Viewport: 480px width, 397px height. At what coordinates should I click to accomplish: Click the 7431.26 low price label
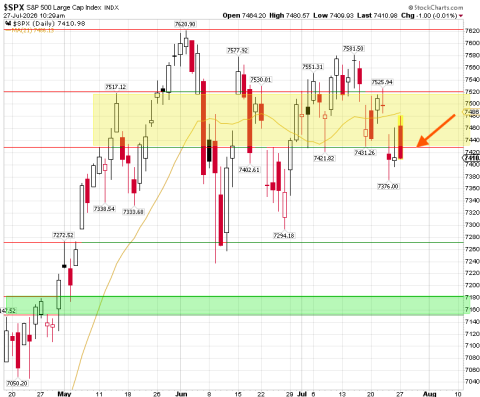coord(365,153)
